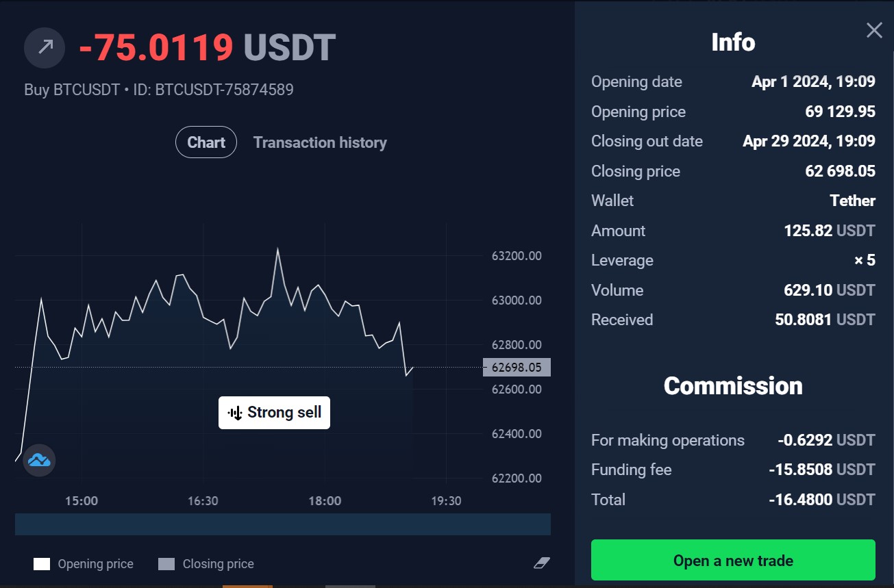Click Open a new trade button
Screen dimensions: 894x588
pos(733,560)
